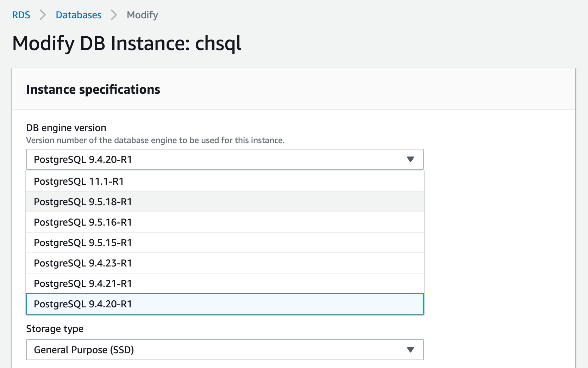The image size is (588, 368).
Task: Click the Storage type dropdown arrow
Action: coord(410,350)
